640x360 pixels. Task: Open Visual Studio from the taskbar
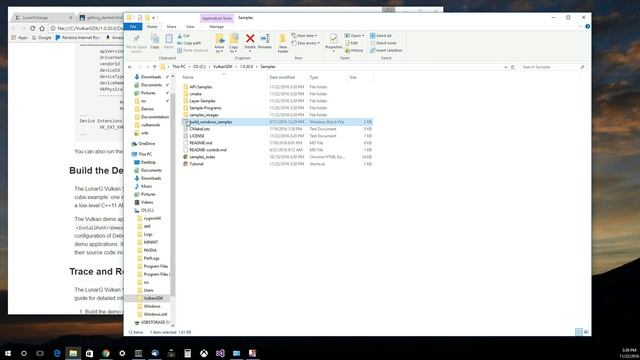tap(220, 353)
